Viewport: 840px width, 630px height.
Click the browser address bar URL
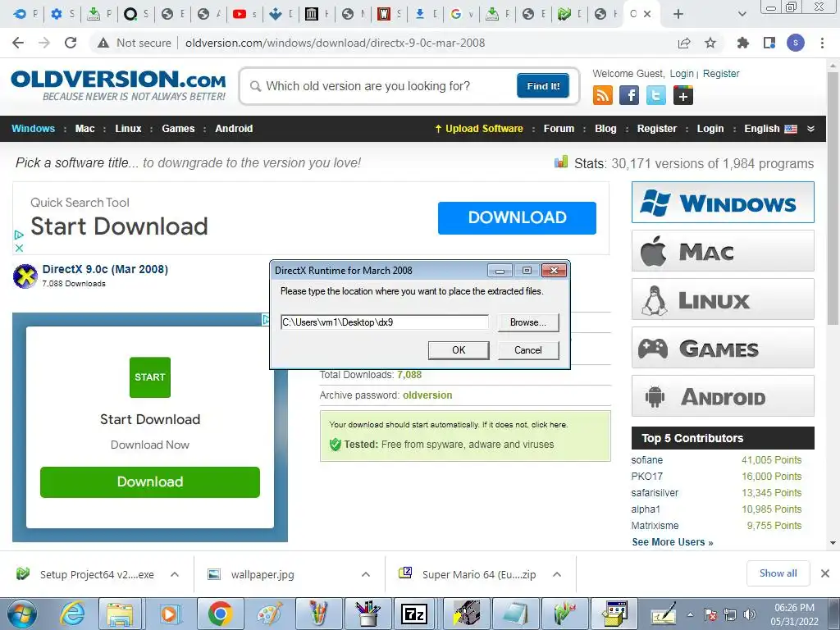point(335,43)
